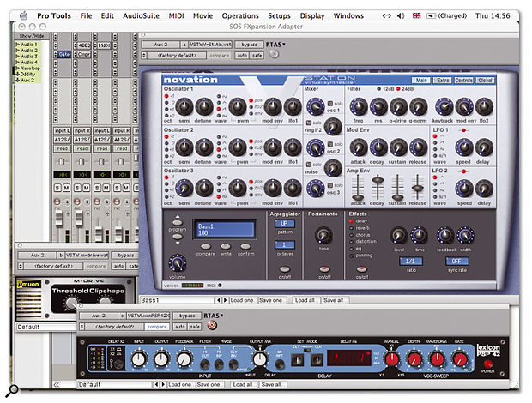Select the 24dB filter slope
The image size is (532, 403).
tap(397, 89)
